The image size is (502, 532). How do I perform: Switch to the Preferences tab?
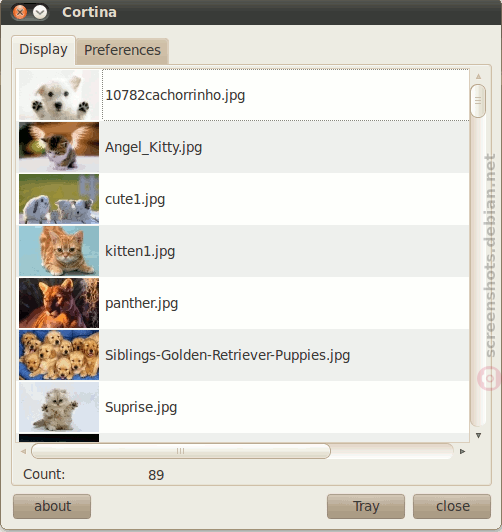tap(122, 51)
